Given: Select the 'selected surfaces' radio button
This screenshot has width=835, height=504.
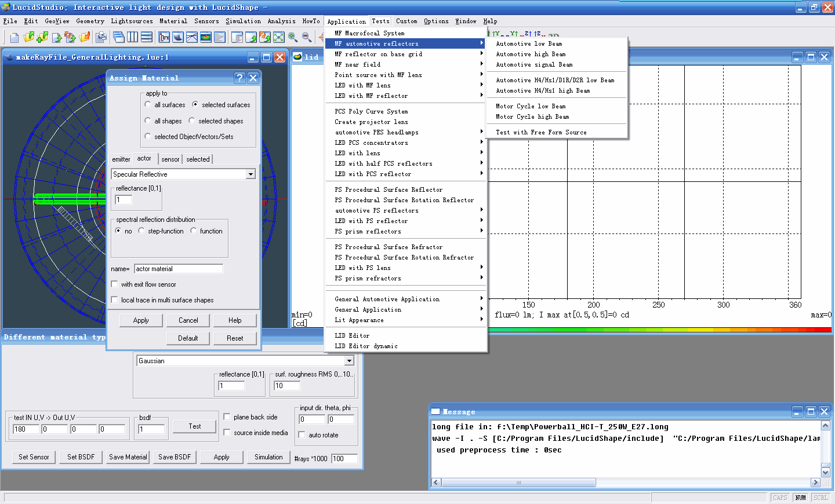Looking at the screenshot, I should point(195,105).
